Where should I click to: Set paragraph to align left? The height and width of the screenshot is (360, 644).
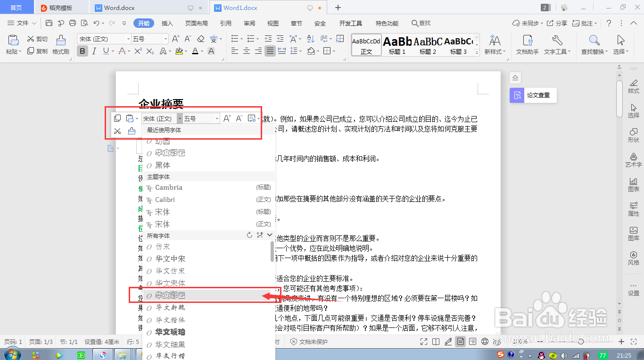[x=234, y=51]
